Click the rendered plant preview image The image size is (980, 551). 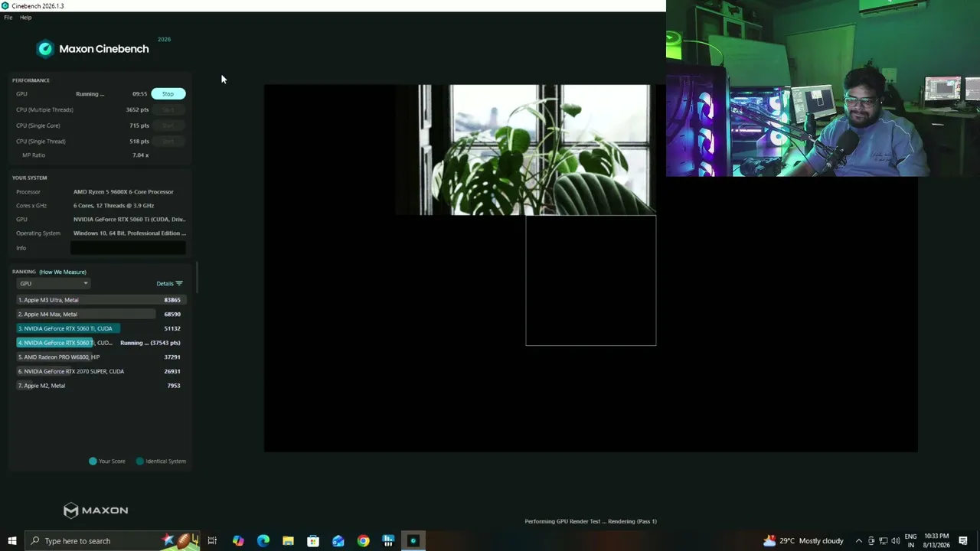[x=525, y=150]
